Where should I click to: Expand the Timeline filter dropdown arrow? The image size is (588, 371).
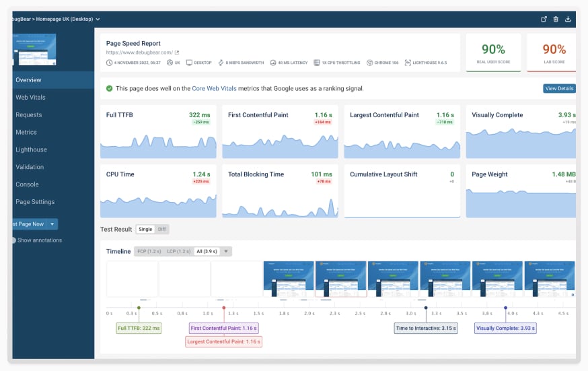coord(227,251)
